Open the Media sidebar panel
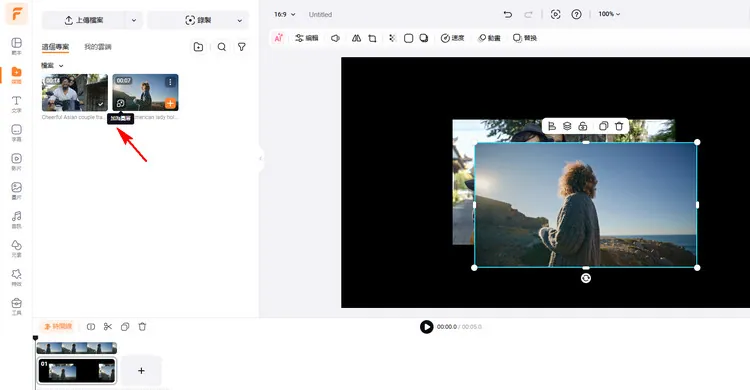750x390 pixels. (x=16, y=75)
